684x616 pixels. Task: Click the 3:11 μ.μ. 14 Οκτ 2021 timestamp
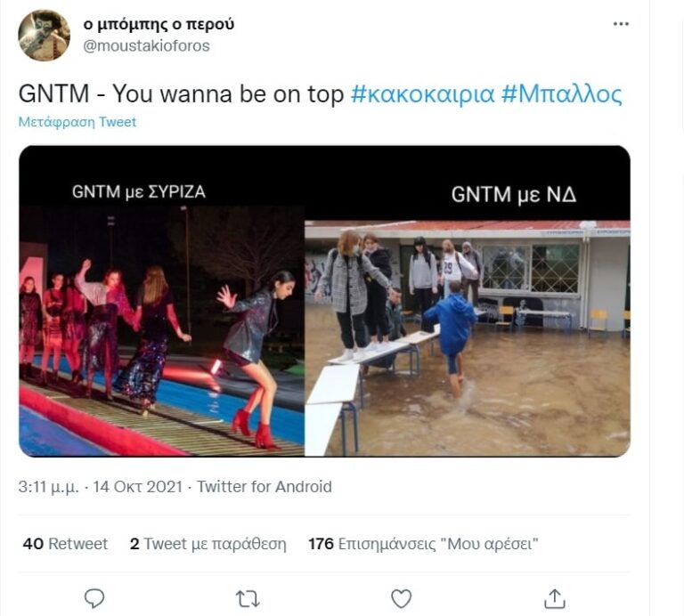click(x=100, y=487)
